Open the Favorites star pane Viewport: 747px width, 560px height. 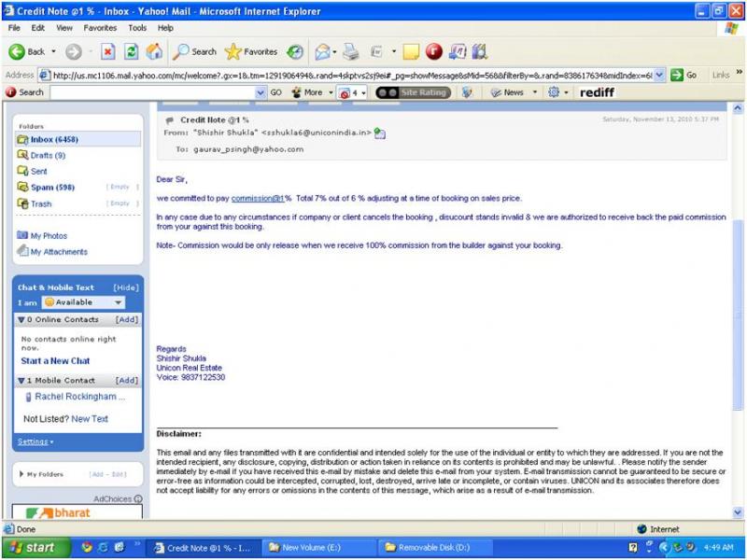click(251, 52)
